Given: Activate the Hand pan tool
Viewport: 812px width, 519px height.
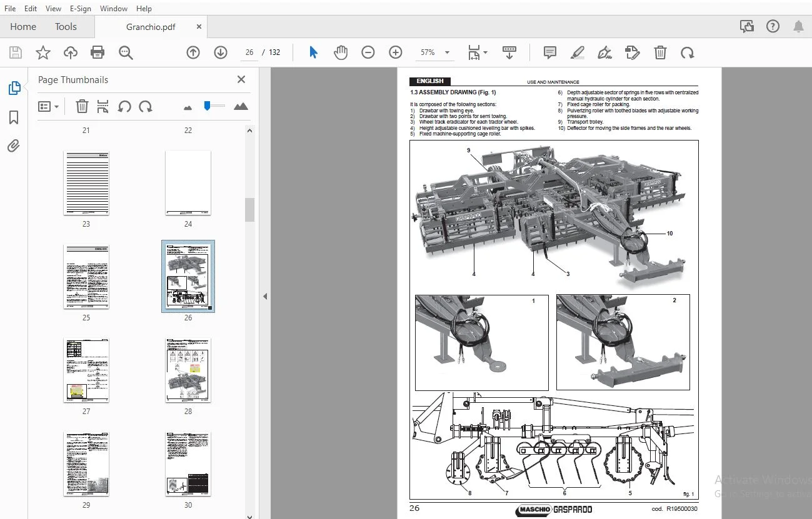Looking at the screenshot, I should coord(341,52).
